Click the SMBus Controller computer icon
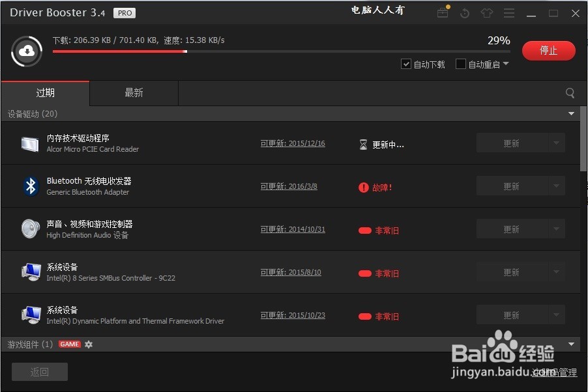The image size is (588, 392). (31, 272)
